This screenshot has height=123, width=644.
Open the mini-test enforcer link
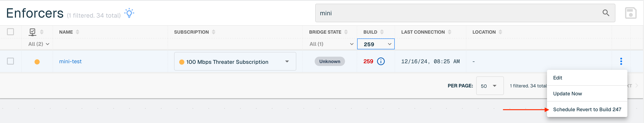click(x=70, y=62)
